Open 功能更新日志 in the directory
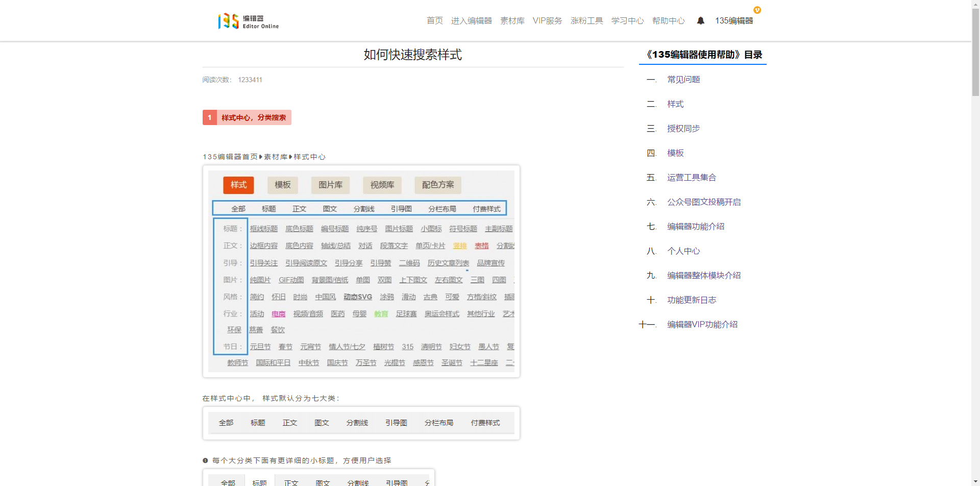980x486 pixels. [692, 300]
